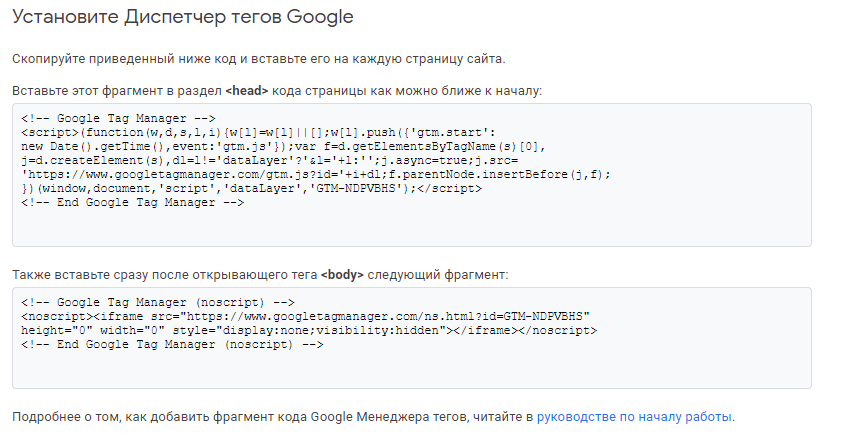This screenshot has width=849, height=435.
Task: Click the 'Также вставьте сразу после' instruction line
Action: point(260,275)
